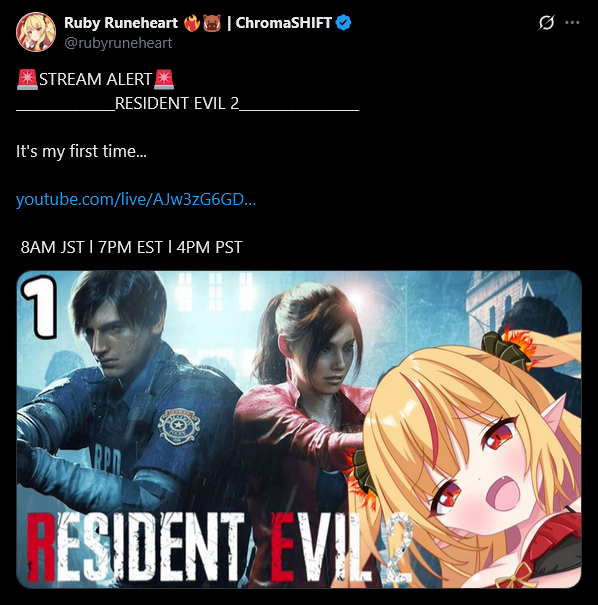Open the Resident Evil 2 thumbnail image
The height and width of the screenshot is (605, 598).
click(x=299, y=429)
